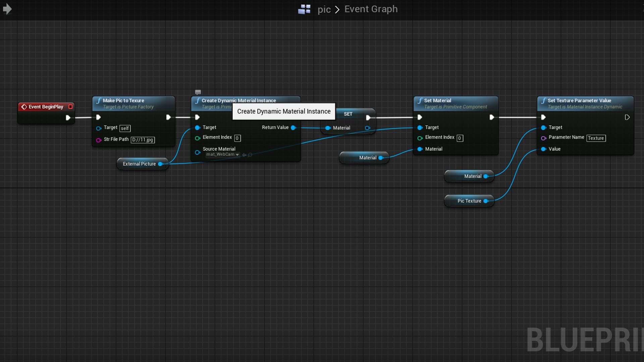The width and height of the screenshot is (644, 362).
Task: Select the browse-to-asset magnifier beside mat_WebCam
Action: tap(250, 155)
